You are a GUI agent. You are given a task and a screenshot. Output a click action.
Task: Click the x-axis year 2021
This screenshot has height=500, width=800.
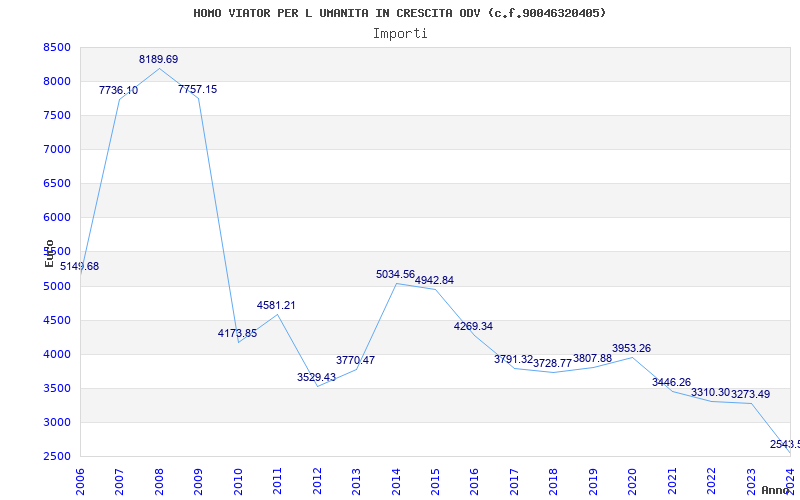[x=672, y=482]
